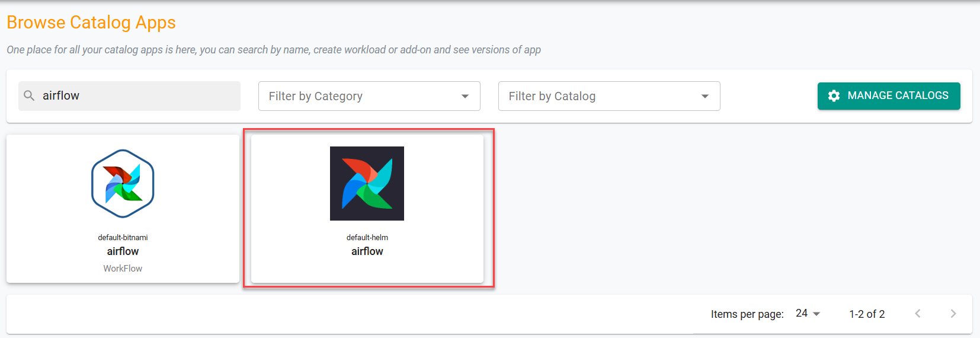
Task: Click the default-helm airflow dark pinwheel logo
Action: point(367,183)
